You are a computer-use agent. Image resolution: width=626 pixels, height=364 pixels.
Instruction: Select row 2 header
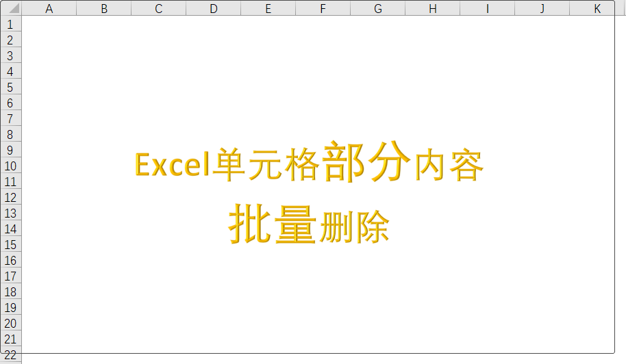pyautogui.click(x=11, y=40)
